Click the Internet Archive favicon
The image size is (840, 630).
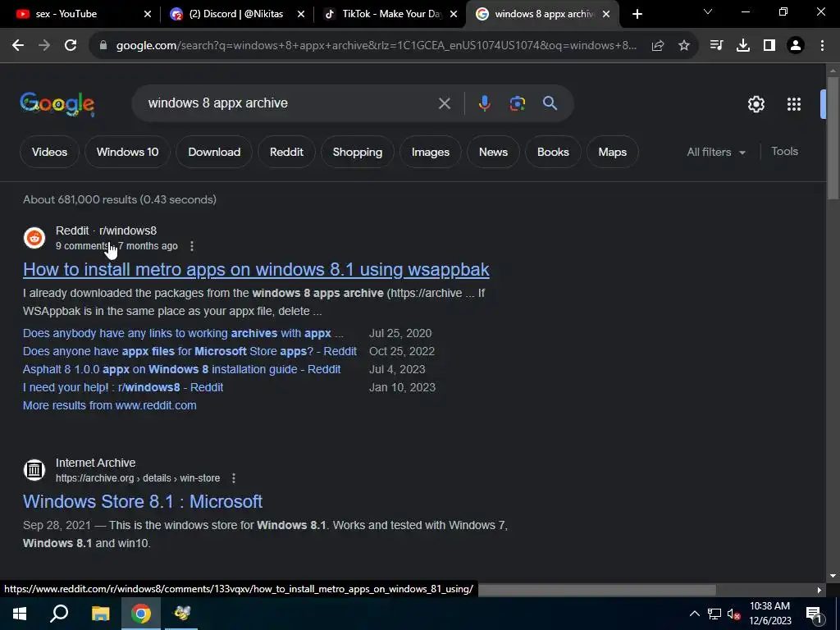(34, 470)
